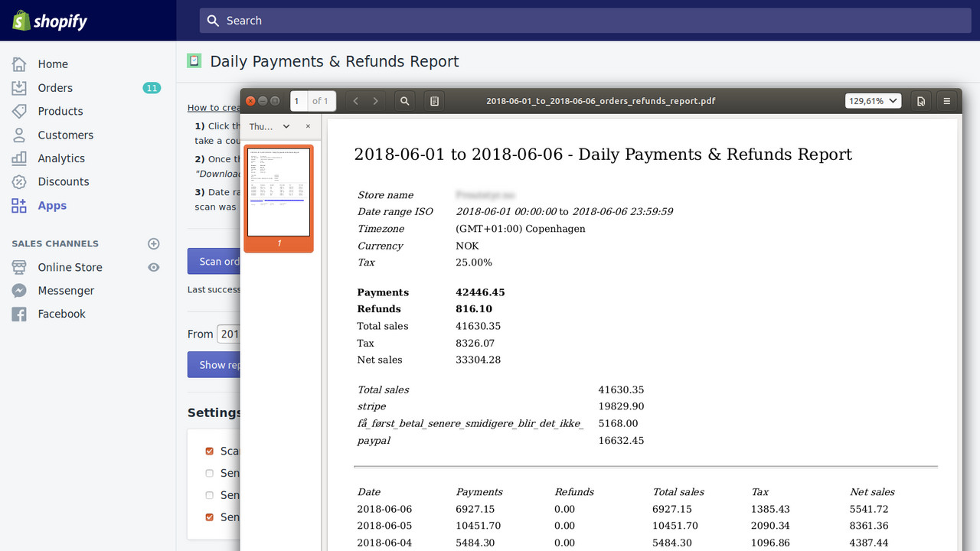Click the search magnifier in PDF viewer toolbar
Viewport: 980px width, 551px height.
pos(405,101)
